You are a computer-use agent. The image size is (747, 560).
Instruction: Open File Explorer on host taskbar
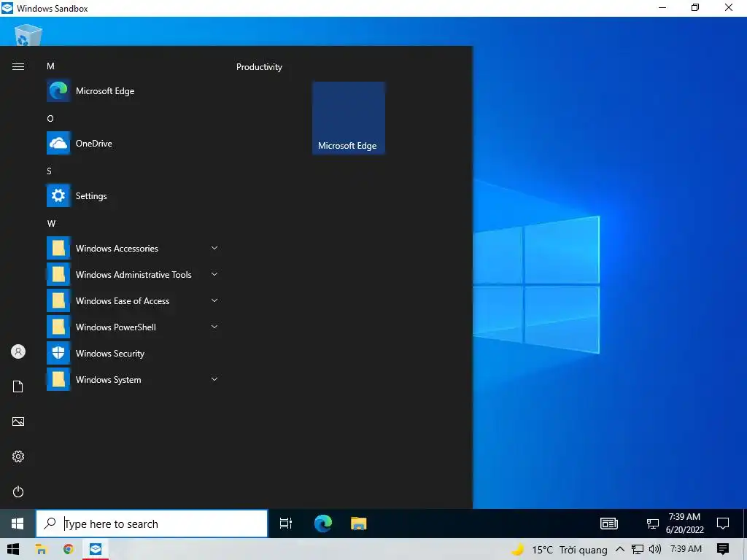click(41, 550)
